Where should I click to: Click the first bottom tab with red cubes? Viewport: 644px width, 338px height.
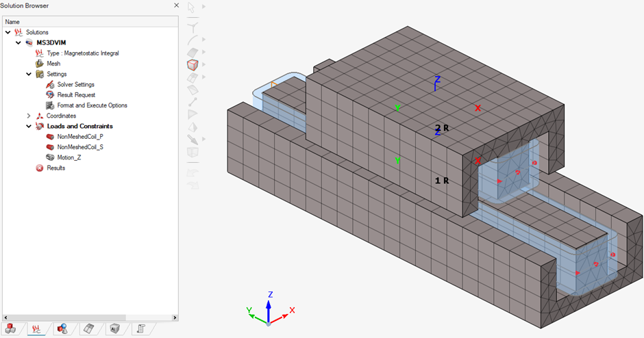tap(10, 329)
